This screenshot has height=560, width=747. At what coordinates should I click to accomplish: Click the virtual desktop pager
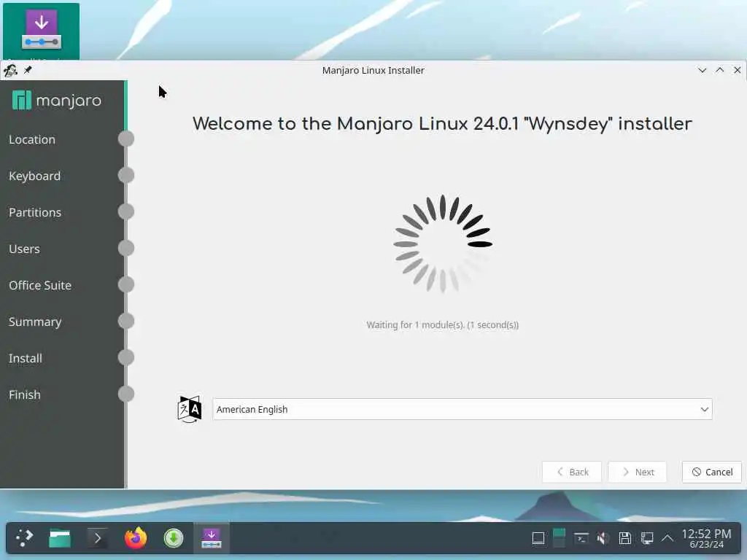559,538
